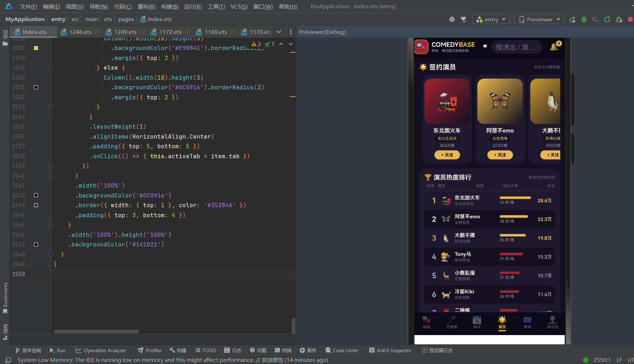Click the gutter color swatch at line 2543
Viewport: 634px width, 364px height.
click(36, 205)
